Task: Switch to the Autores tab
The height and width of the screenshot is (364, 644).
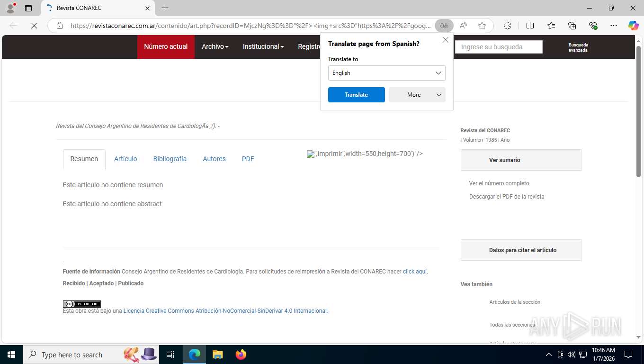Action: (x=215, y=159)
